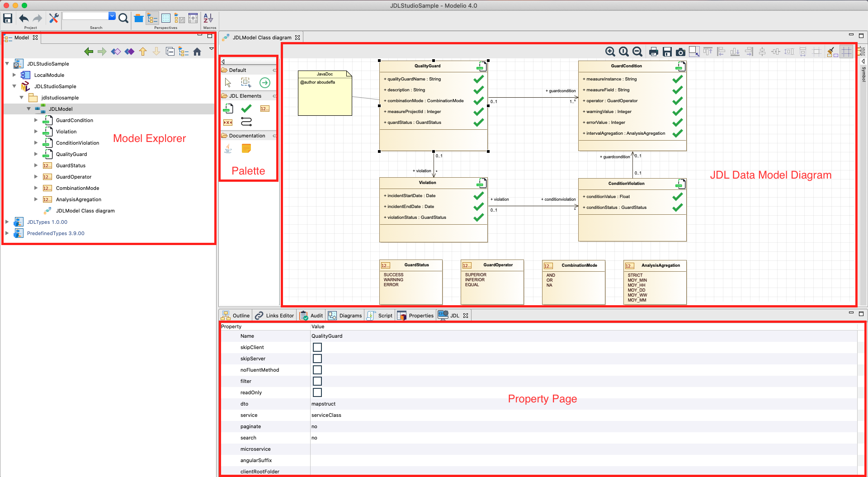
Task: Check the noFluentMethod option
Action: tap(317, 370)
